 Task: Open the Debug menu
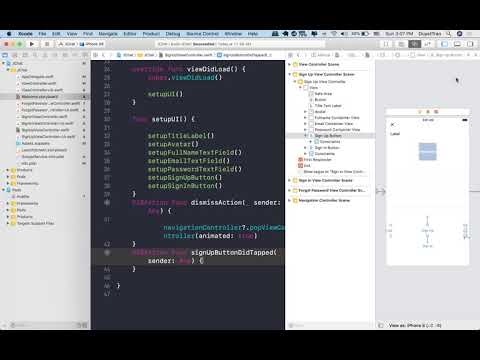[173, 34]
